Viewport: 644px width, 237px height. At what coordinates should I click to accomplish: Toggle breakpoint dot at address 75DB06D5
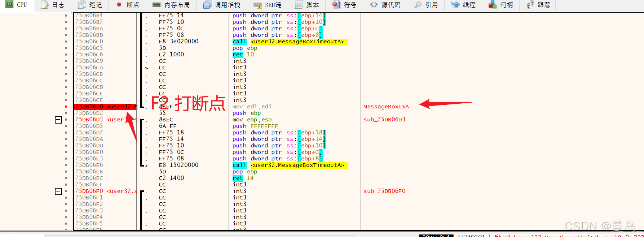(x=66, y=126)
